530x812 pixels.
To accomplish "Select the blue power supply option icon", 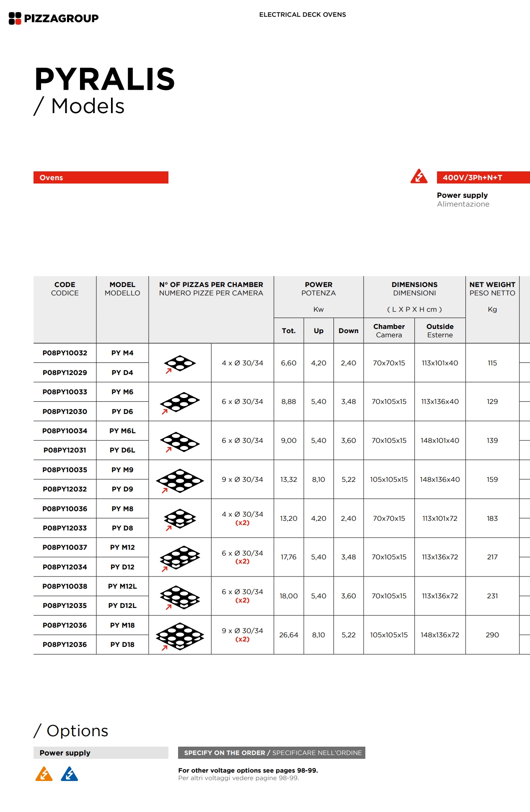I will (x=70, y=774).
